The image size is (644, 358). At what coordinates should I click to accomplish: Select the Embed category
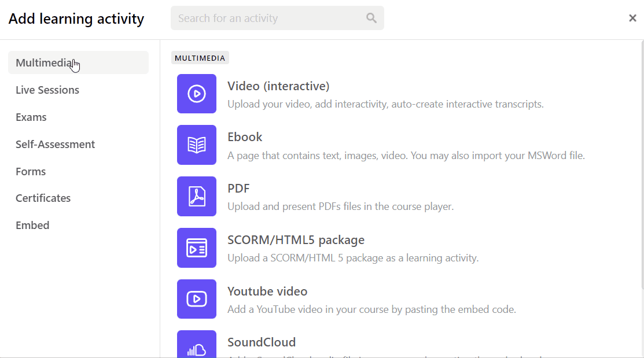click(32, 225)
